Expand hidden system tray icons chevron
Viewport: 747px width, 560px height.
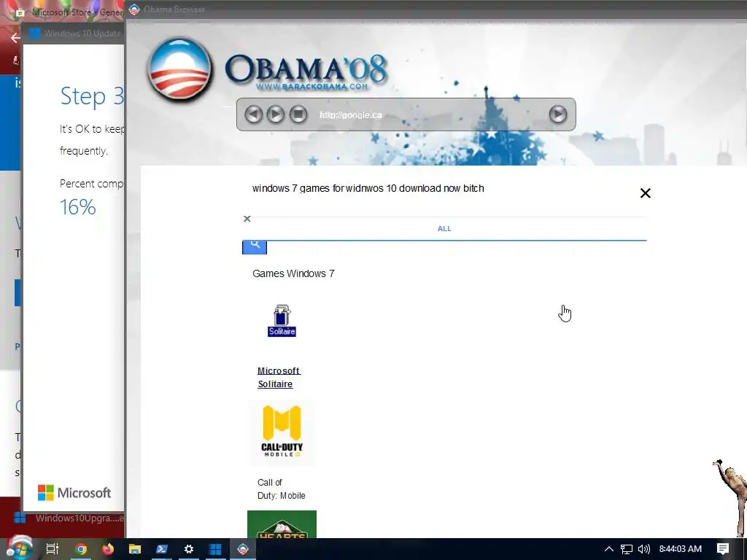(x=608, y=549)
